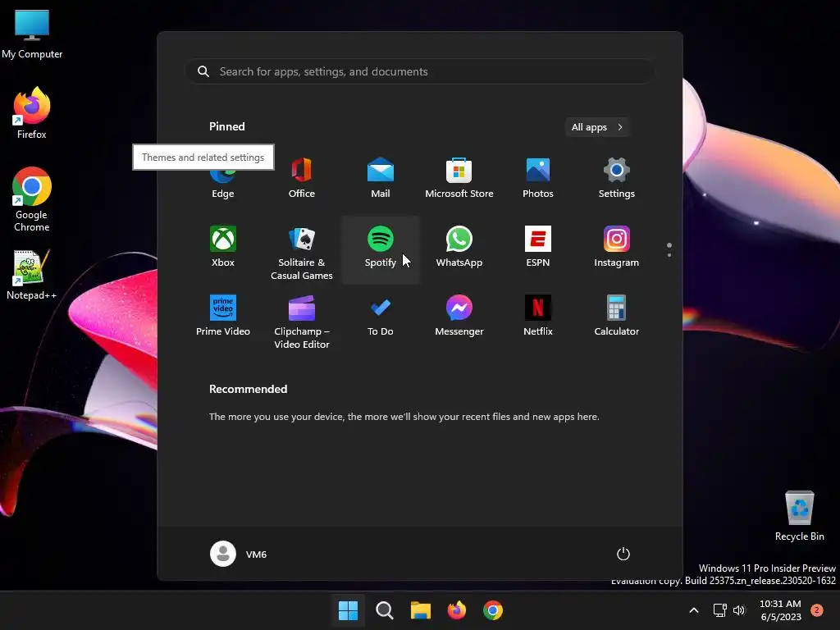
Task: Expand hidden system tray icons
Action: coord(694,610)
